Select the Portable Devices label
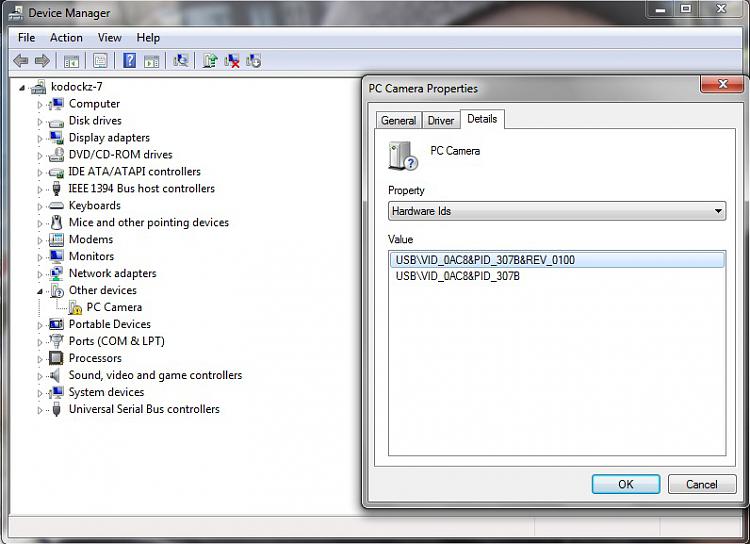This screenshot has height=544, width=750. (x=110, y=324)
